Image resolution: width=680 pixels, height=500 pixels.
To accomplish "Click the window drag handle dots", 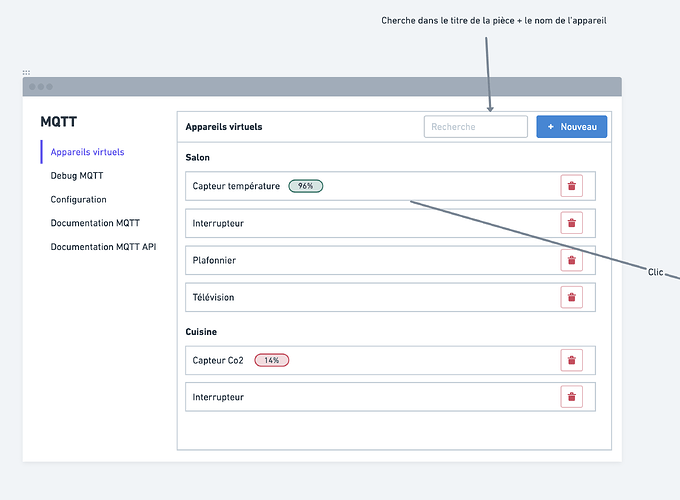I will pyautogui.click(x=26, y=73).
